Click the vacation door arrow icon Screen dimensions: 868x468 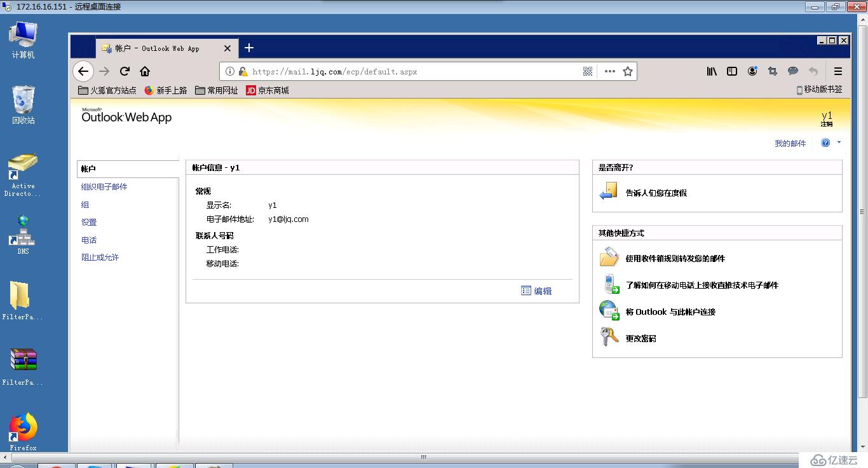609,191
